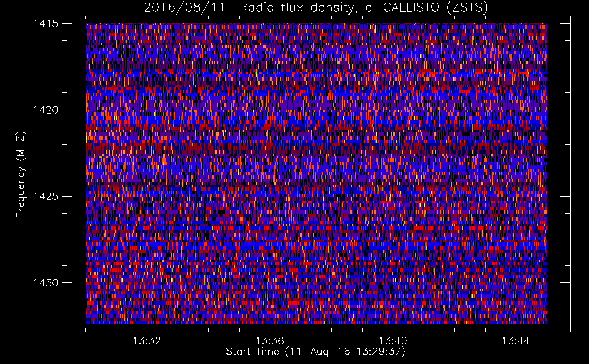The width and height of the screenshot is (589, 364).
Task: Click the 13:40 time axis label
Action: 393,341
